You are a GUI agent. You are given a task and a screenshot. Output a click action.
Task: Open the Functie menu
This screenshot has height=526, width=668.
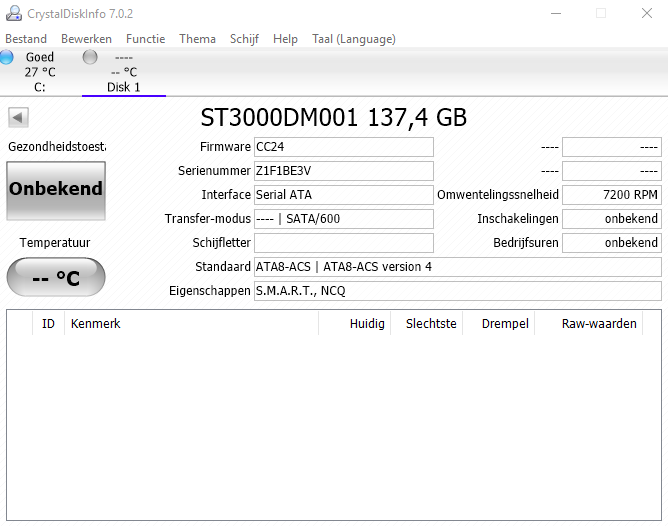click(x=145, y=39)
